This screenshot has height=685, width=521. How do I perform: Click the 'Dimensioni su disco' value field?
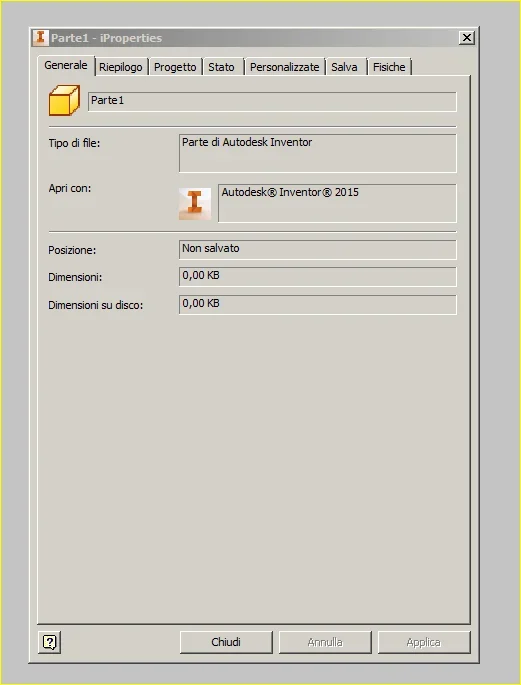(317, 304)
